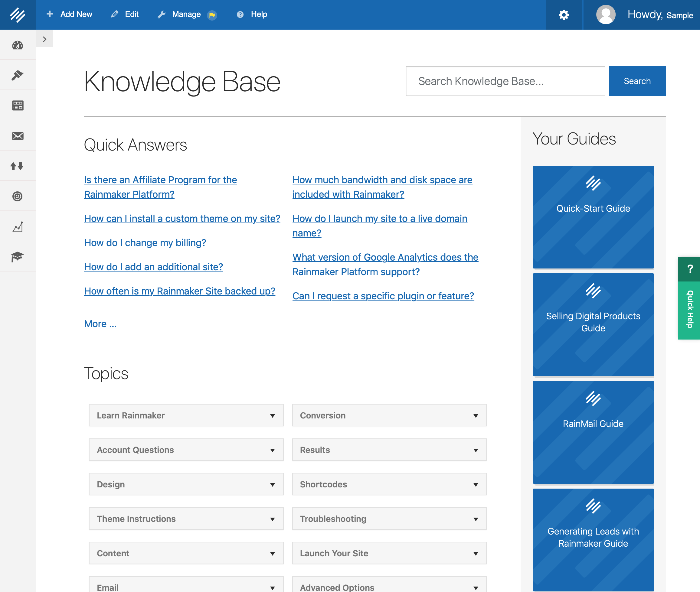
Task: Open the target Conversion sidebar icon
Action: point(18,196)
